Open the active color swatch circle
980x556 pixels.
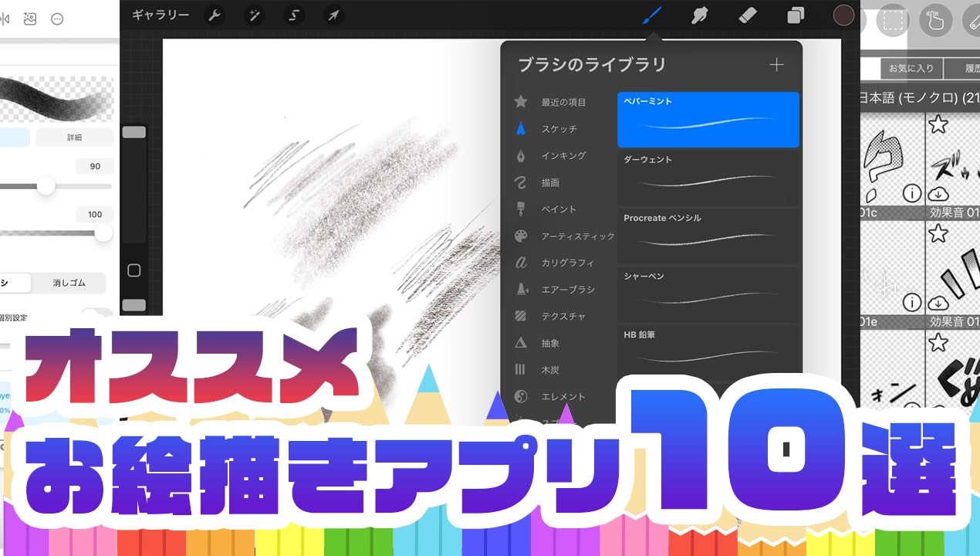pos(843,15)
